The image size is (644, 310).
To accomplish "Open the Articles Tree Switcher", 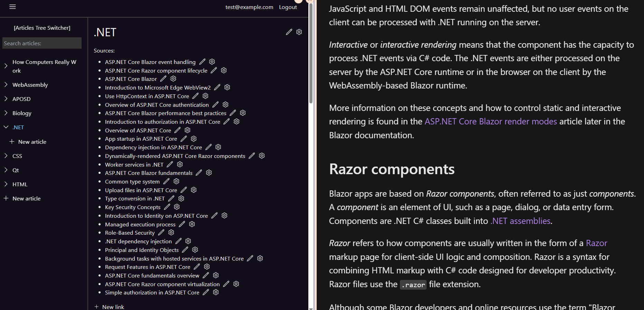I will [x=42, y=28].
